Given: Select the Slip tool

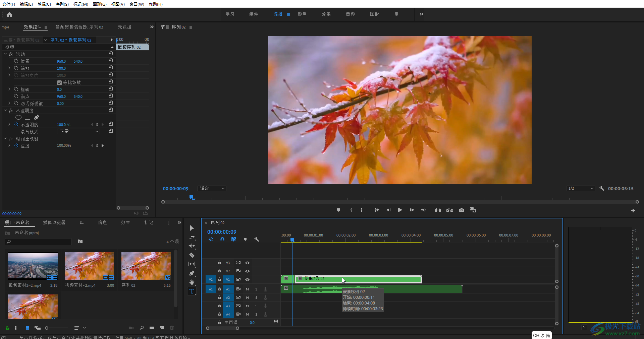Looking at the screenshot, I should [192, 264].
